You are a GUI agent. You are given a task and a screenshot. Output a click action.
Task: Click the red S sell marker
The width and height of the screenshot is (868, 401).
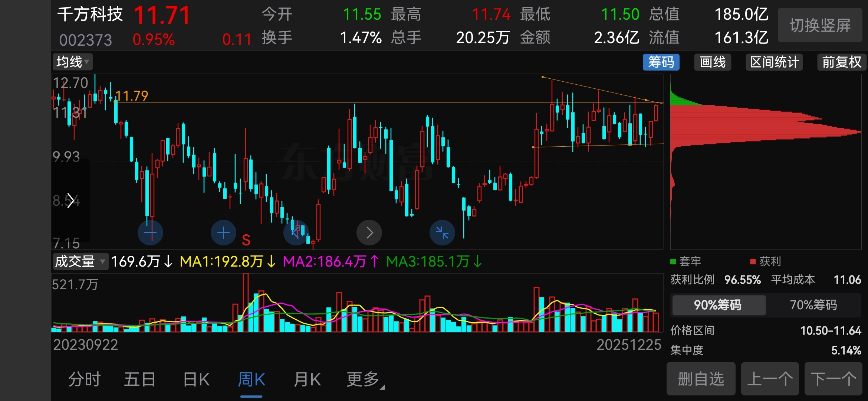click(246, 240)
